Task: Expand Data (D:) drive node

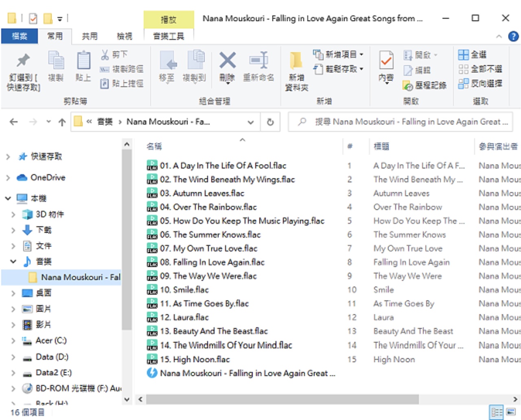Action: 13,357
